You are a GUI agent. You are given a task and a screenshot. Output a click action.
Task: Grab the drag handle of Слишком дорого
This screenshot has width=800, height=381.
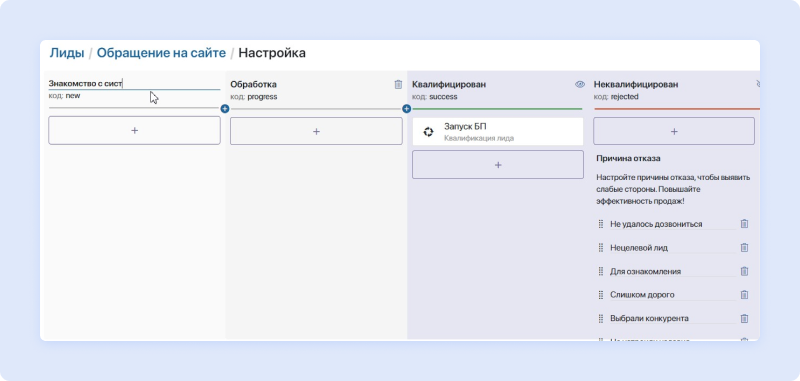(x=601, y=295)
